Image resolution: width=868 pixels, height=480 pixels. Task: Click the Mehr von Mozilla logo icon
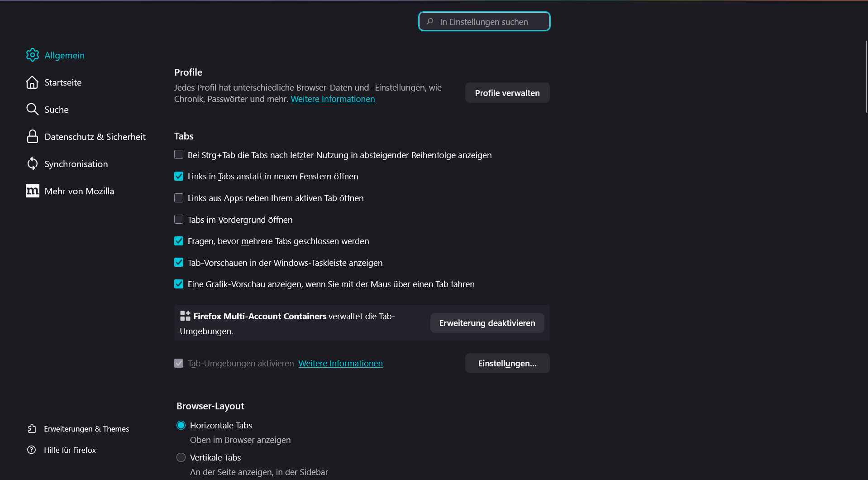pyautogui.click(x=32, y=191)
